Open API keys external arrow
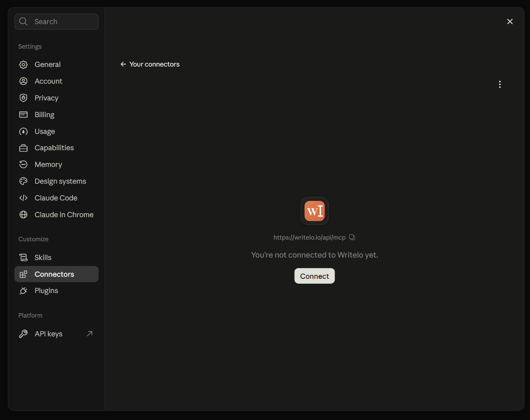 (x=90, y=334)
